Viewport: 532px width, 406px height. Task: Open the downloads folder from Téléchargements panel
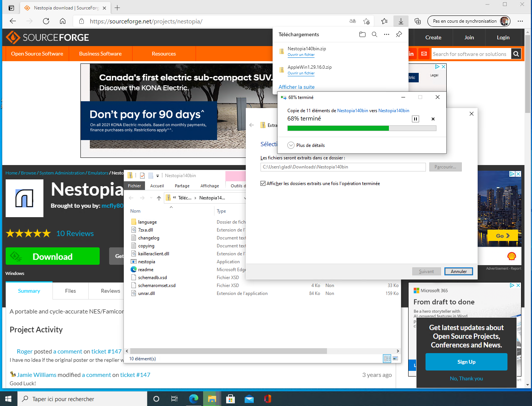(362, 34)
